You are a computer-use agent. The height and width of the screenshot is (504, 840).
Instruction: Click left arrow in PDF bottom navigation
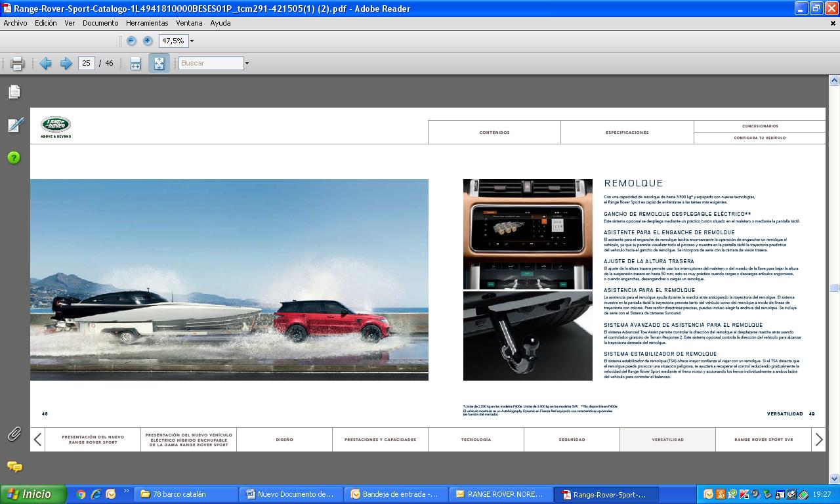37,440
